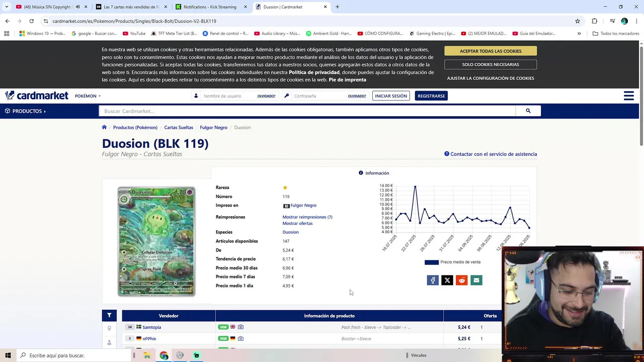Screen dimensions: 644x362
Task: Share the card on Facebook
Action: click(433, 280)
